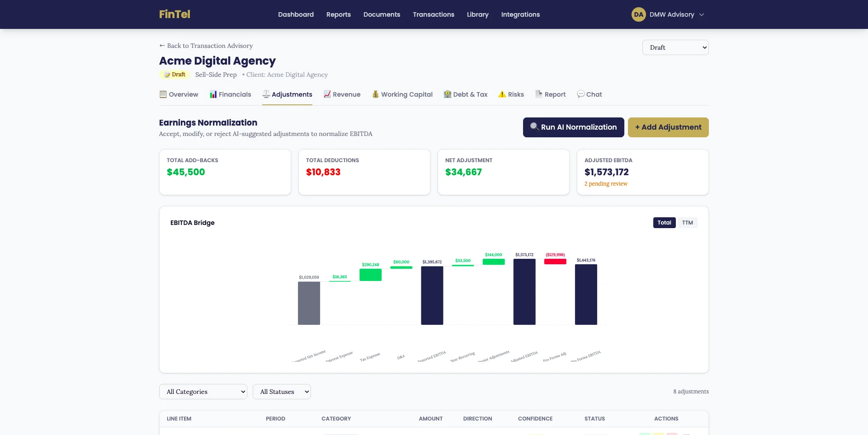The width and height of the screenshot is (868, 435).
Task: Click the Risks warning triangle icon
Action: pyautogui.click(x=501, y=94)
